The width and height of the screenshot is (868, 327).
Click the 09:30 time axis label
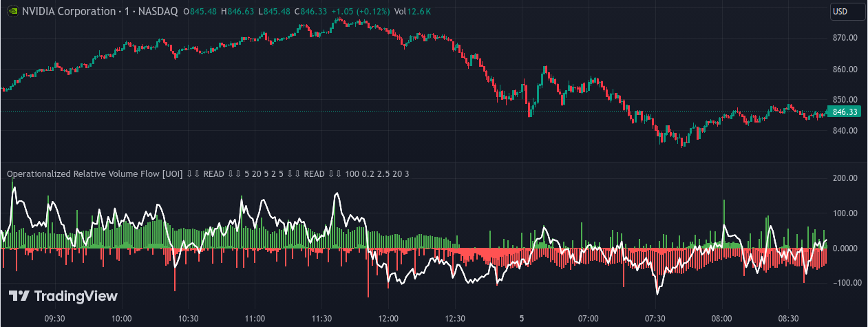coord(54,319)
